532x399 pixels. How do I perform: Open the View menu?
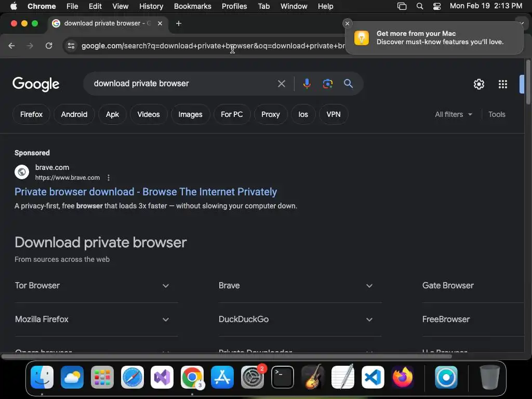coord(121,6)
